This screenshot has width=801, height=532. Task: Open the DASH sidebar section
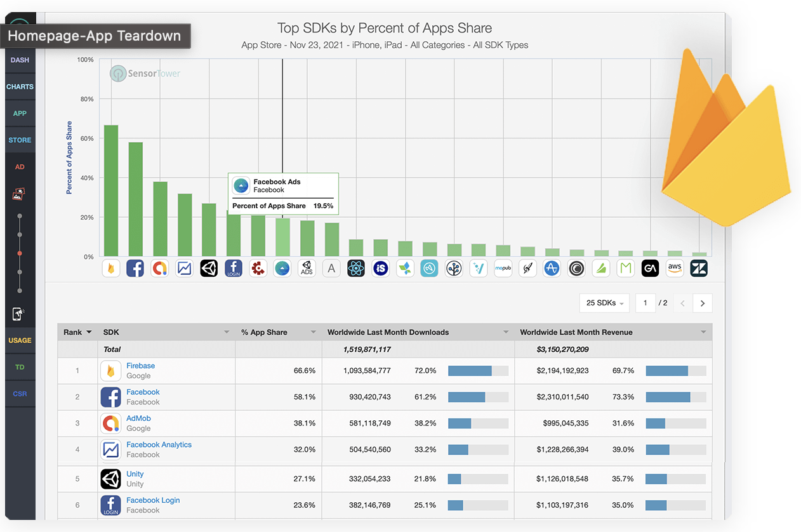(20, 60)
